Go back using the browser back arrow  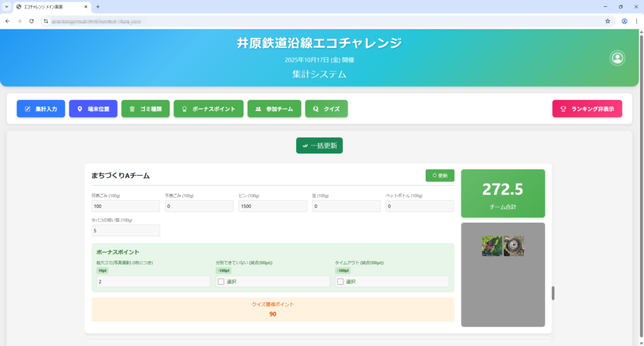(x=7, y=21)
